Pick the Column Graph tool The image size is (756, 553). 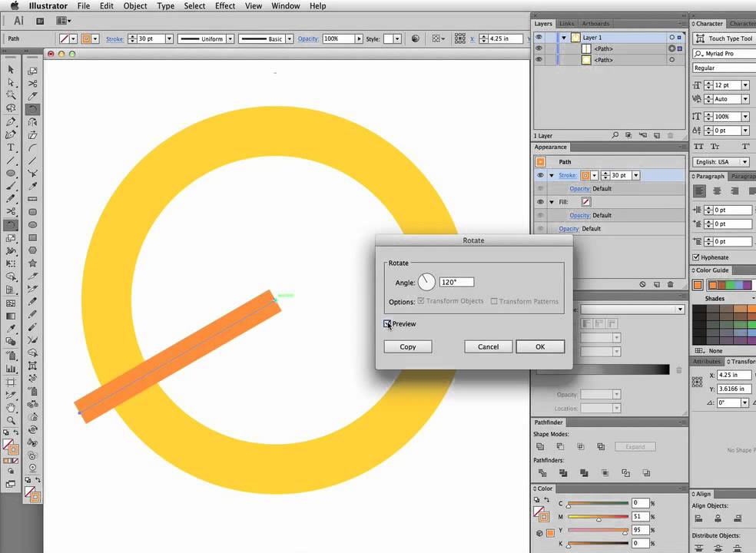tap(11, 369)
